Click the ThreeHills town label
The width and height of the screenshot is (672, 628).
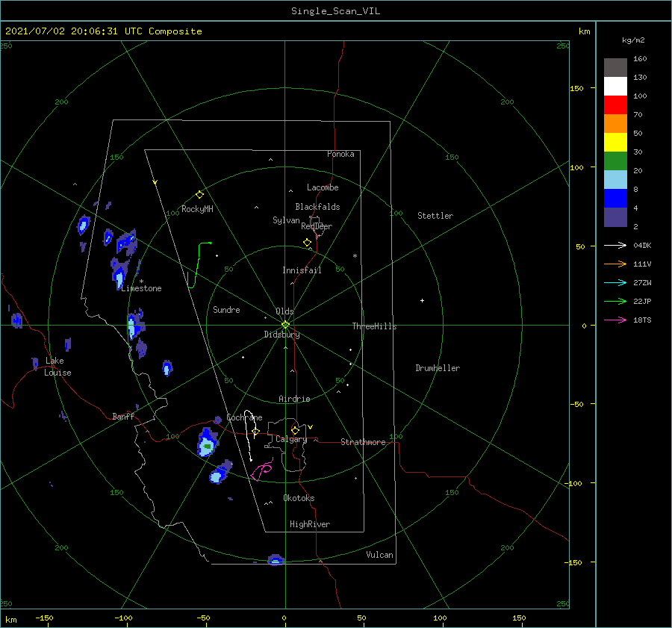[x=374, y=326]
